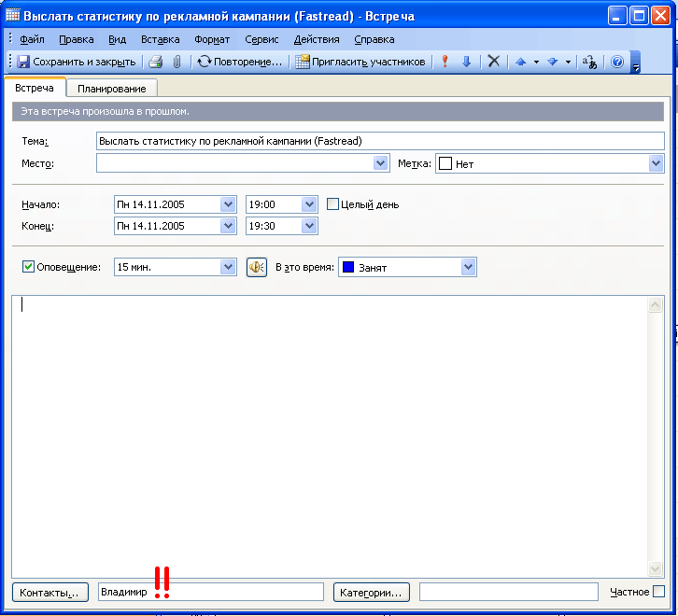Switch to the Планирование tab

pos(111,89)
